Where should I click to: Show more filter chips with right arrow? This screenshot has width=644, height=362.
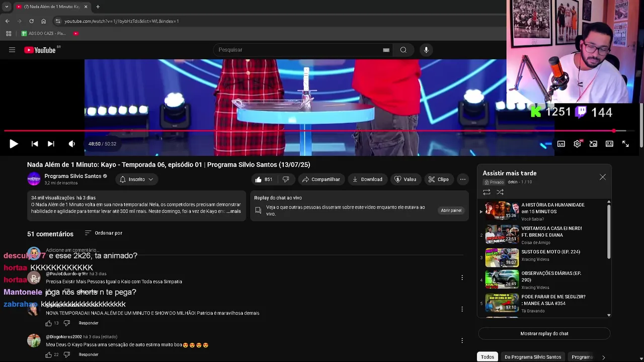click(604, 357)
